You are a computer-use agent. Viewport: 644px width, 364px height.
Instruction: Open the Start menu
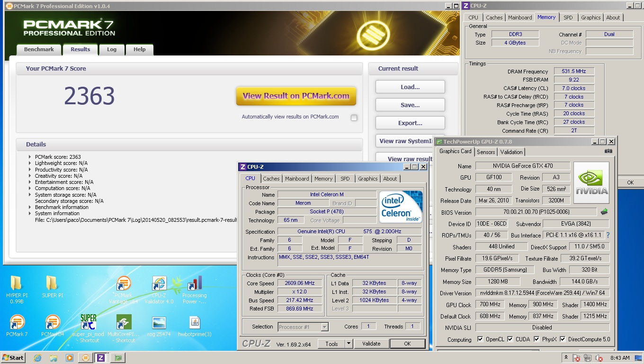coord(13,358)
